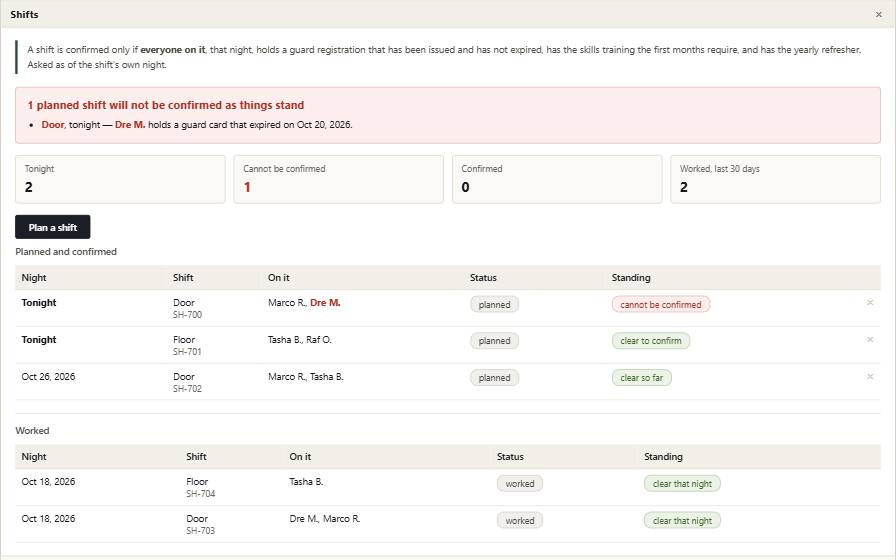Screen dimensions: 896x560
Task: Select Dre M. in the SH-700 row
Action: pos(325,303)
